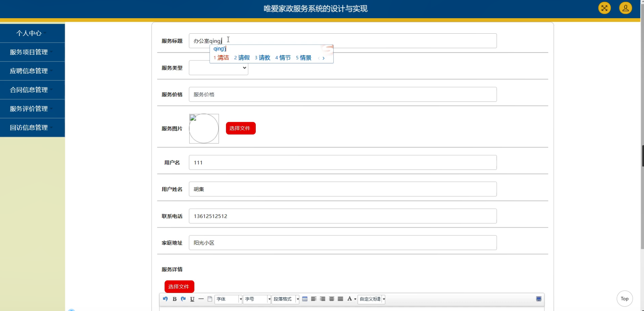Click the fullscreen arrows icon in the header

[604, 8]
